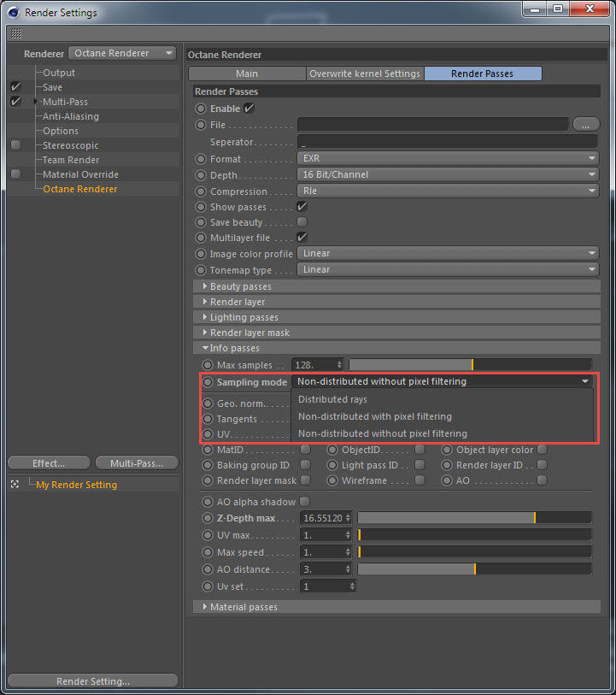Open the Image color profile dropdown
The width and height of the screenshot is (616, 695).
449,253
